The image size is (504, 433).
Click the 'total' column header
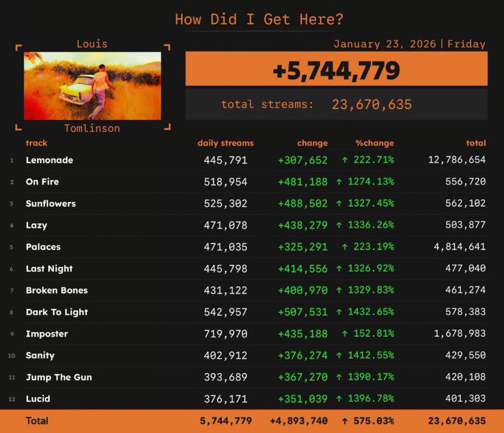point(476,143)
